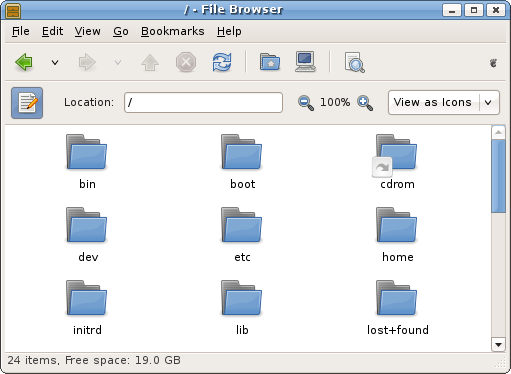Reset zoom by clicking 100%
The width and height of the screenshot is (511, 374).
pyautogui.click(x=335, y=102)
